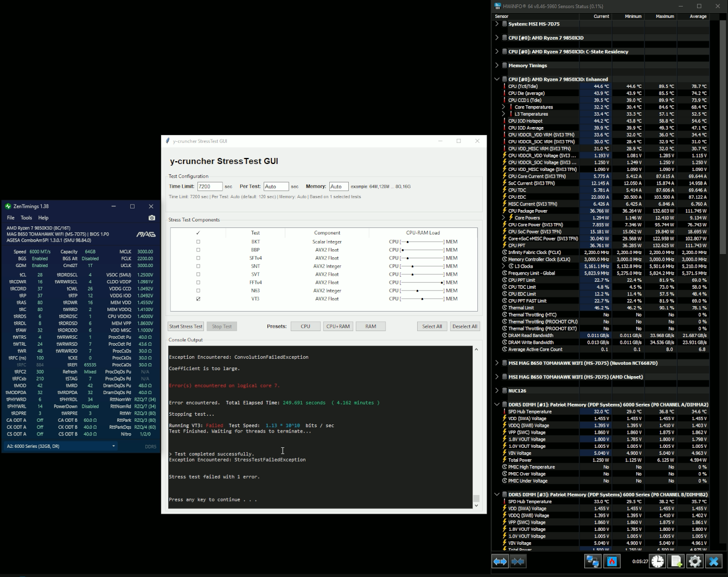Click the CPU-MEM load slider for VT3
The width and height of the screenshot is (728, 577).
[x=422, y=299]
